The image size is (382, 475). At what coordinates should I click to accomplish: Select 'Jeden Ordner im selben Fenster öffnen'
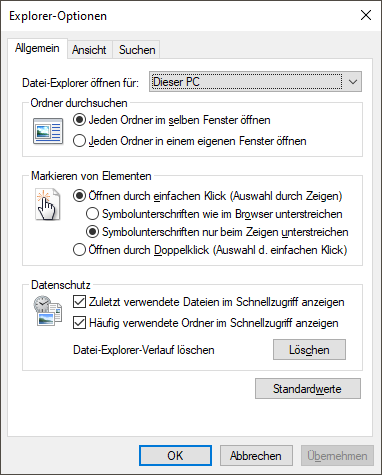click(172, 120)
